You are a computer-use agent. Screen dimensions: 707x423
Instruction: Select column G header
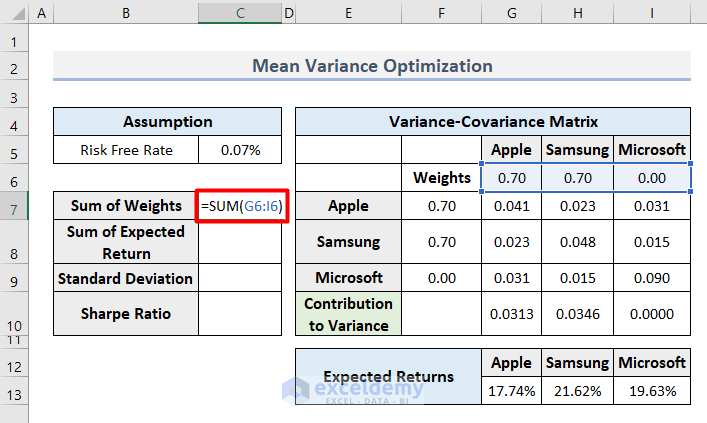tap(511, 16)
